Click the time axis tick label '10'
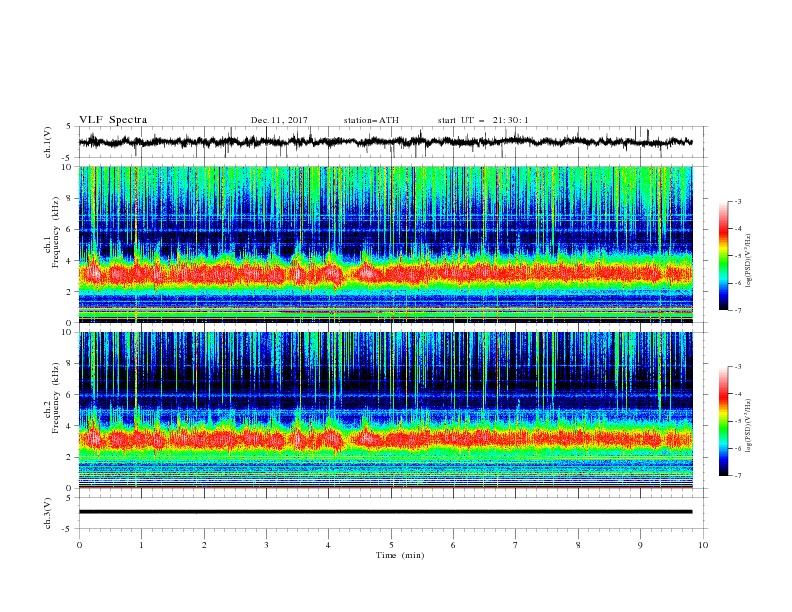Image resolution: width=792 pixels, height=612 pixels. pos(703,545)
